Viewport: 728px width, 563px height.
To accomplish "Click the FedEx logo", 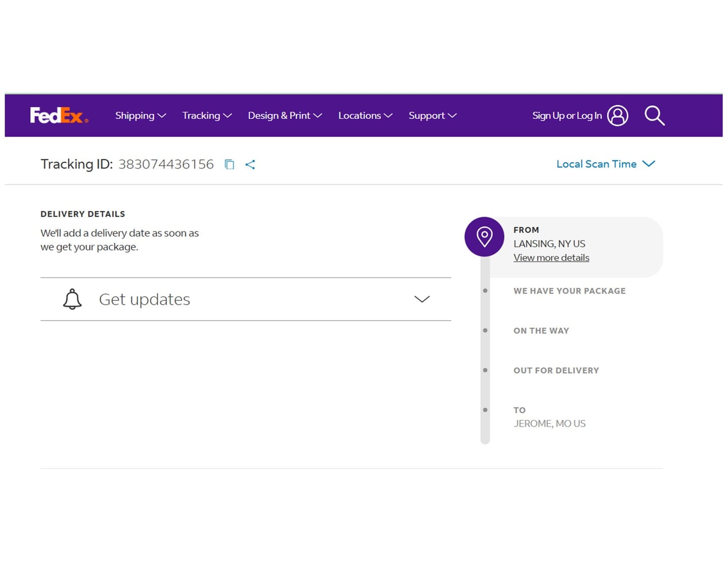I will 59,116.
